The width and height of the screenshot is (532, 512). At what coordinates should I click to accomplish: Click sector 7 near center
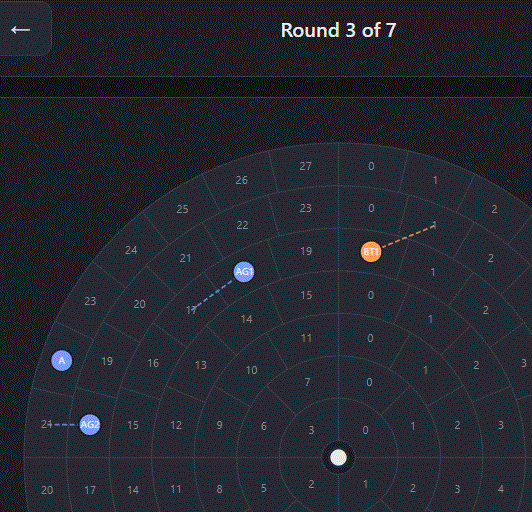coord(307,382)
